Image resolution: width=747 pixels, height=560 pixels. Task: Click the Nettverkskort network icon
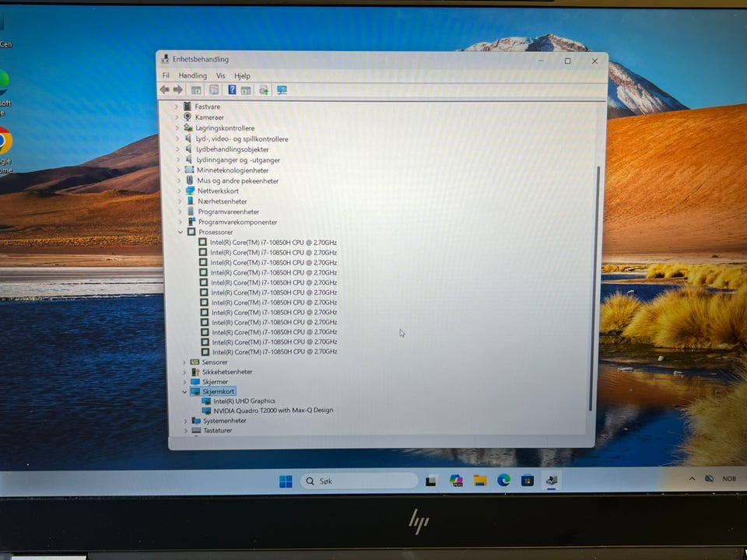click(x=190, y=191)
